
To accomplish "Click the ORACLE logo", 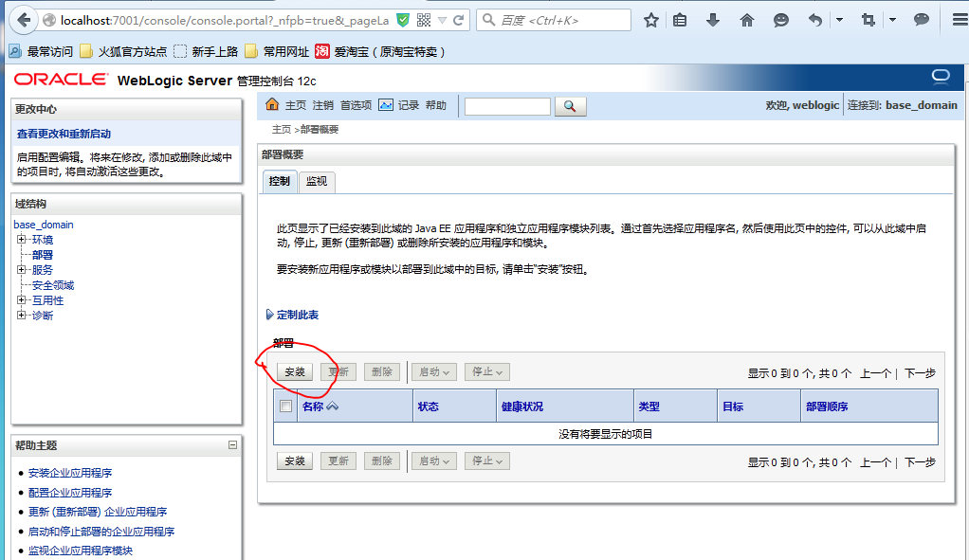I will (61, 79).
